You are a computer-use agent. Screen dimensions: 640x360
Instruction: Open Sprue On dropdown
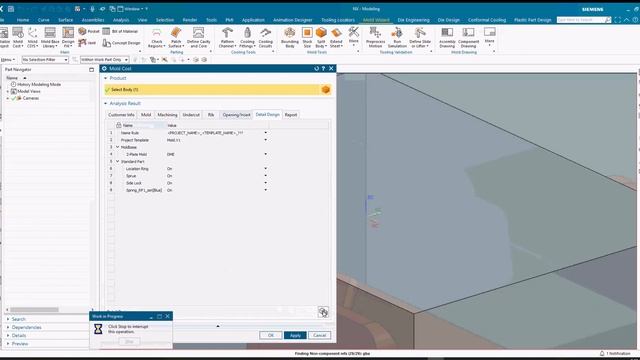(266, 176)
